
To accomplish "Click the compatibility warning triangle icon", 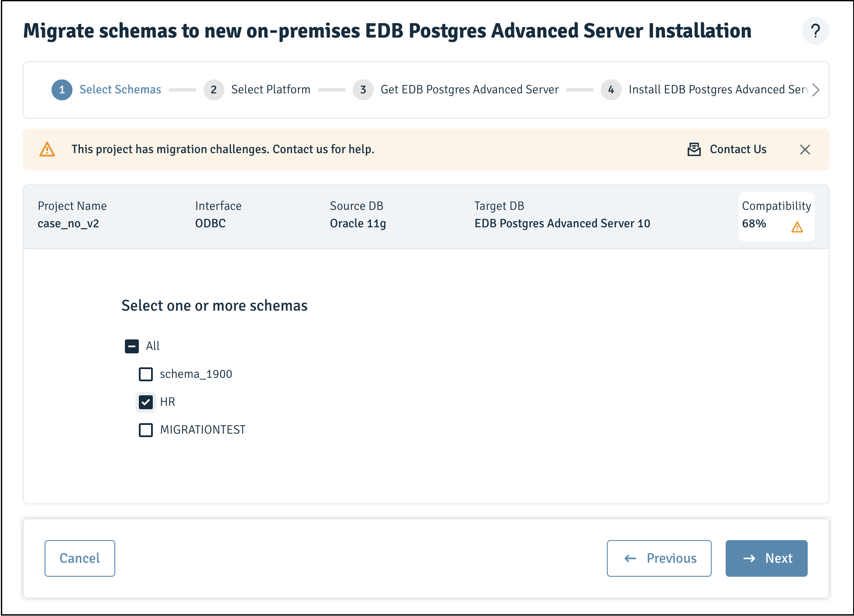I will (x=797, y=227).
